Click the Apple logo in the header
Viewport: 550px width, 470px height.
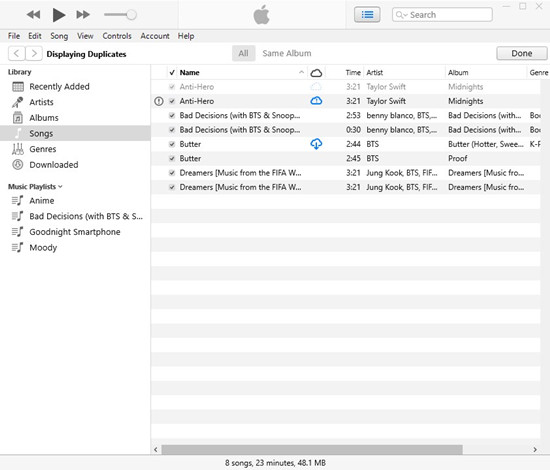tap(261, 15)
